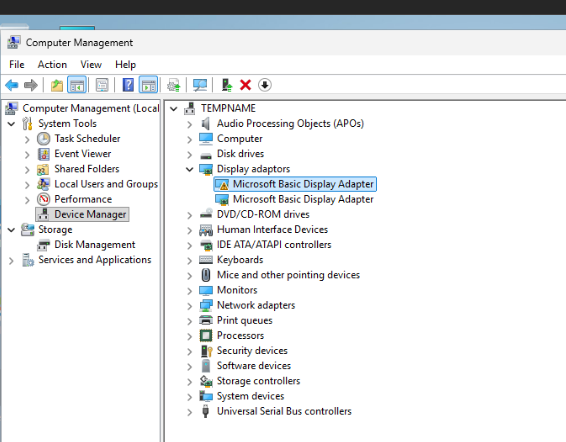The width and height of the screenshot is (566, 442).
Task: Collapse the Storage node
Action: (12, 230)
